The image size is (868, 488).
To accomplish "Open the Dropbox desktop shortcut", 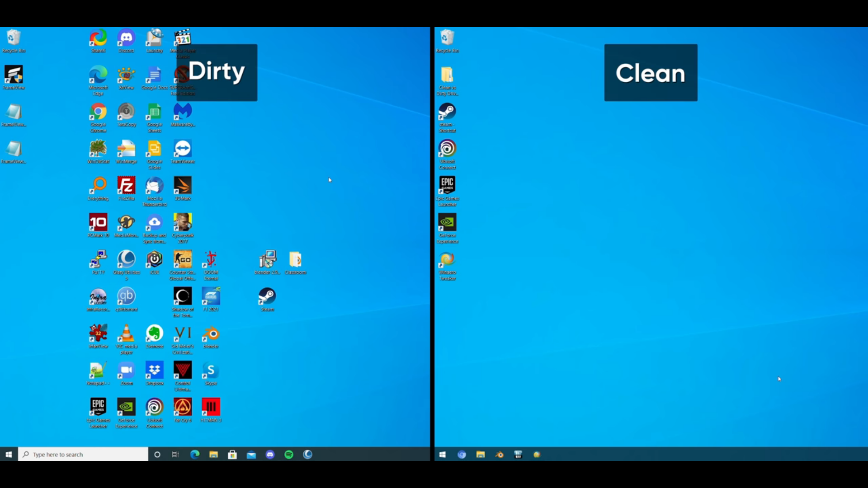I will click(155, 371).
